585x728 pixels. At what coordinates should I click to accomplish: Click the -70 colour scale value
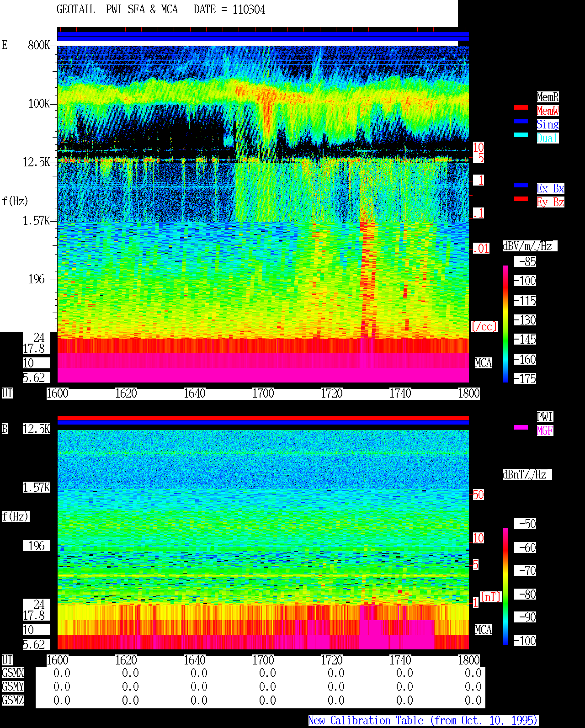point(525,570)
